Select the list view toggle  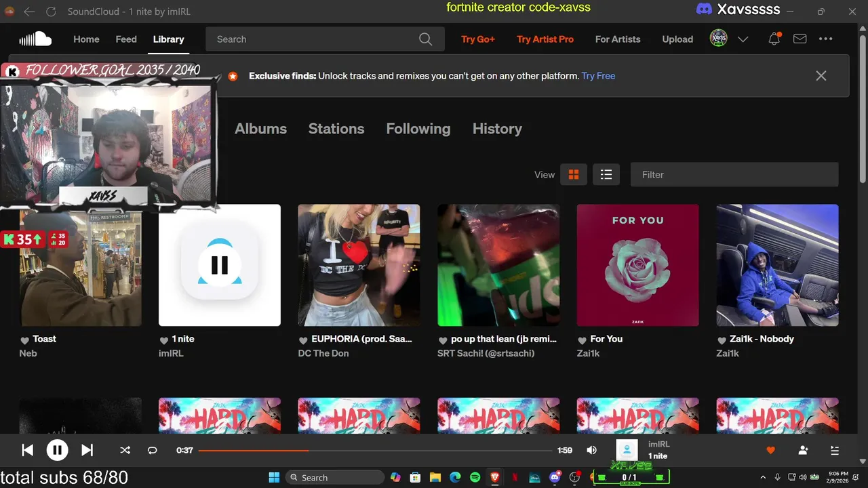pos(606,175)
